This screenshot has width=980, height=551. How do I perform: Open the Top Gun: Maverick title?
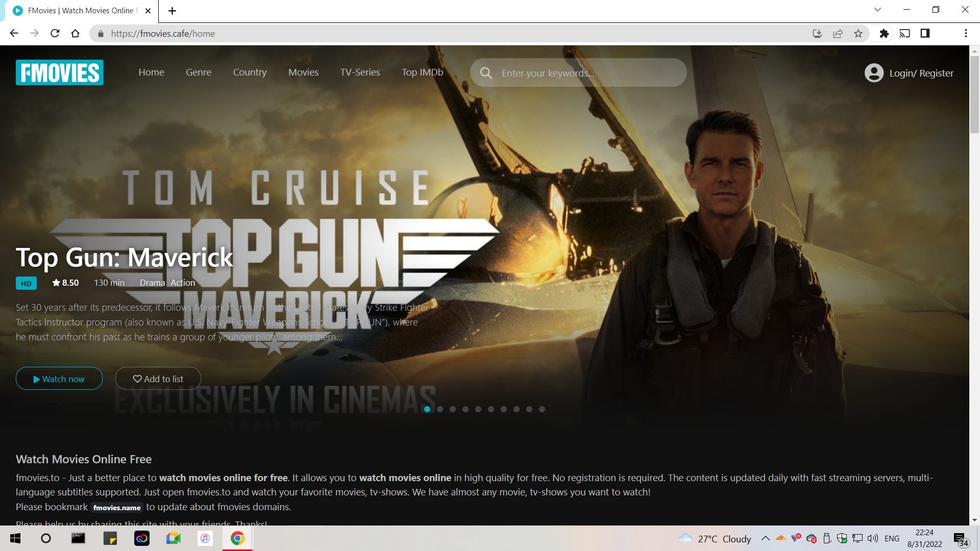point(125,257)
